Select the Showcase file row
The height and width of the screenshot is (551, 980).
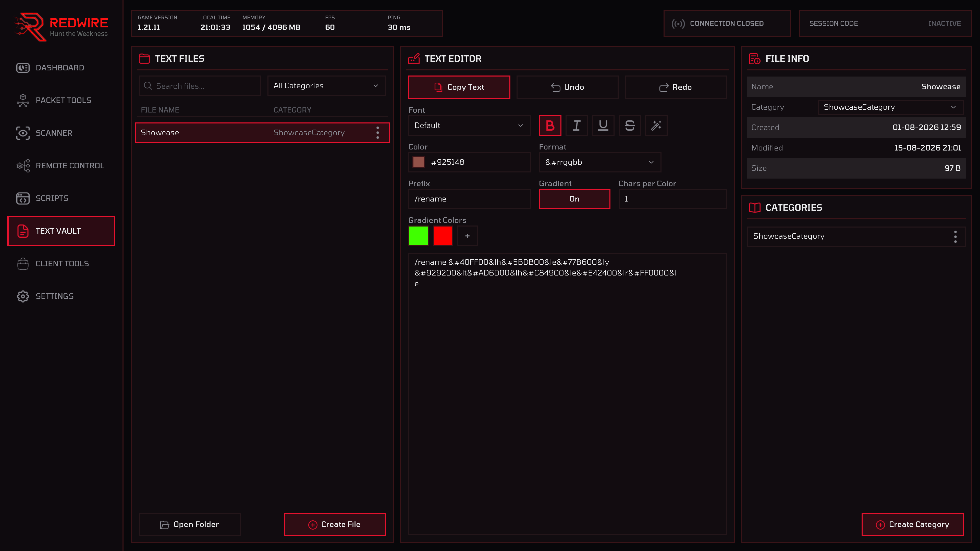coord(262,133)
